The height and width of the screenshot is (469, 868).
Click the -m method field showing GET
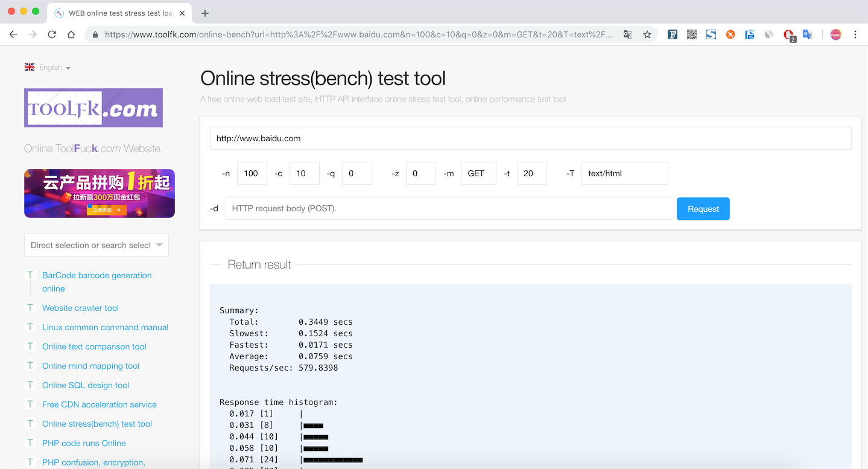[x=478, y=173]
